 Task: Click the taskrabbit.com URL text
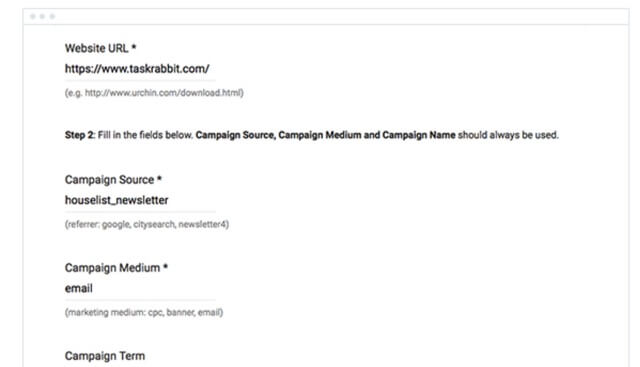pos(137,69)
